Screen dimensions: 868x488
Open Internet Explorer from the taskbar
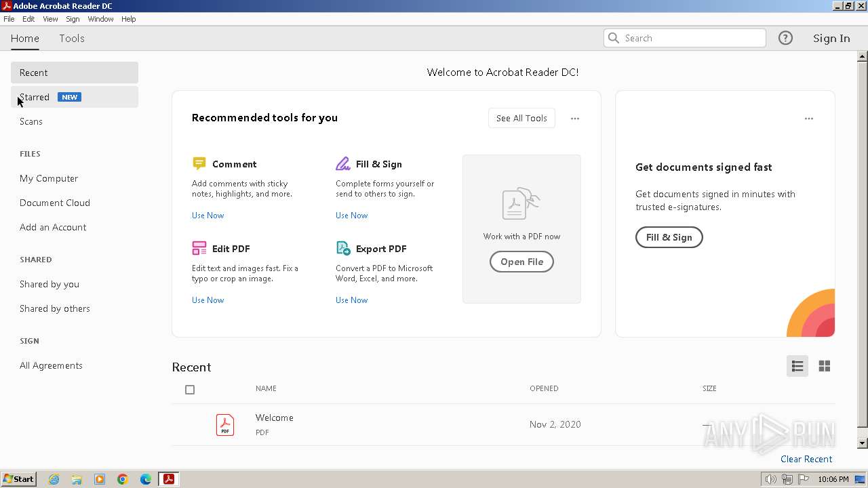pos(54,479)
